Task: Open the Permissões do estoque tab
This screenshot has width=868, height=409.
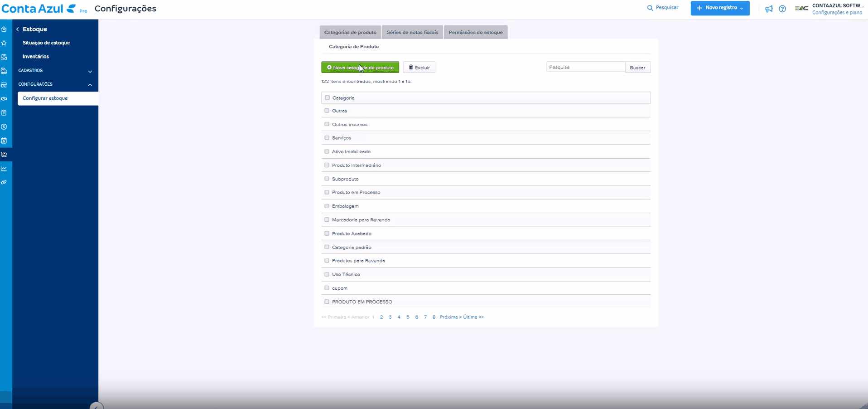Action: 475,32
